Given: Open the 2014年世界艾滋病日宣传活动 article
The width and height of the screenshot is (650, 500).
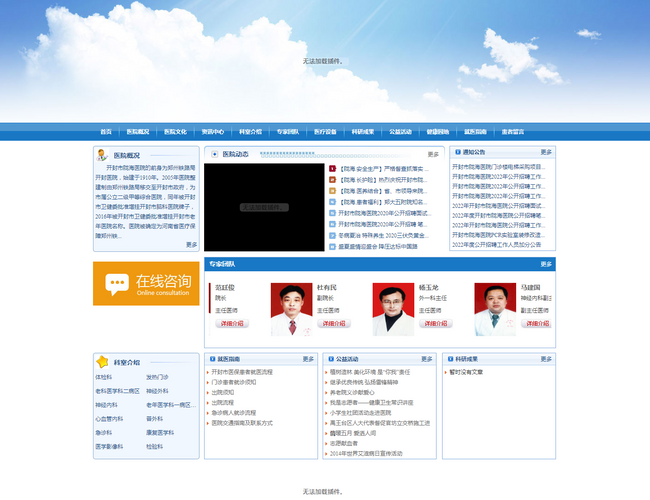Looking at the screenshot, I should (366, 454).
